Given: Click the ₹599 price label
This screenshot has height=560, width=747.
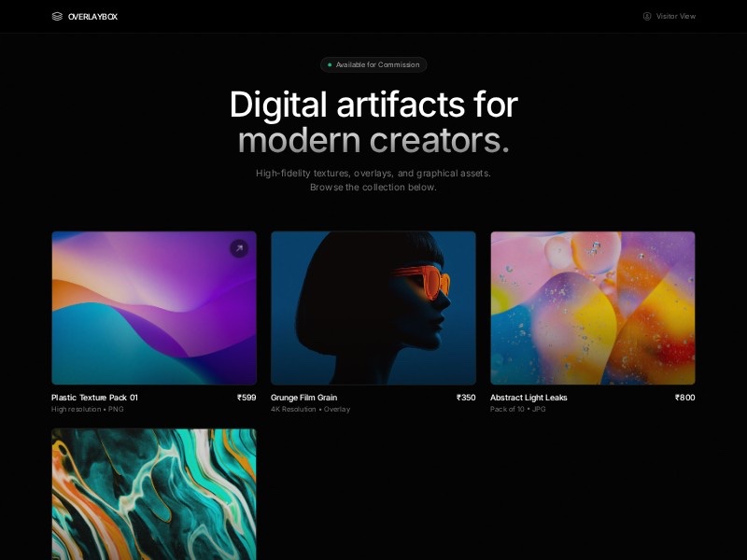Looking at the screenshot, I should pos(247,398).
